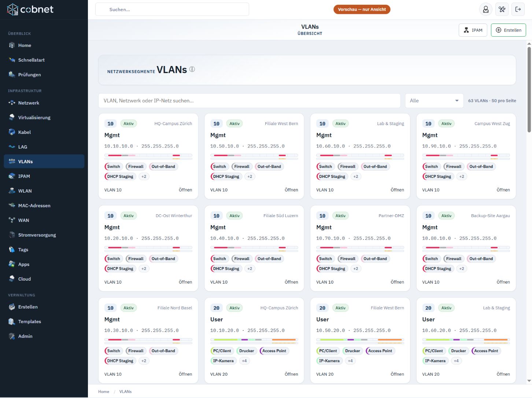This screenshot has width=532, height=398.
Task: Click +2 tag on DC-Ost Winterthur card
Action: point(144,269)
